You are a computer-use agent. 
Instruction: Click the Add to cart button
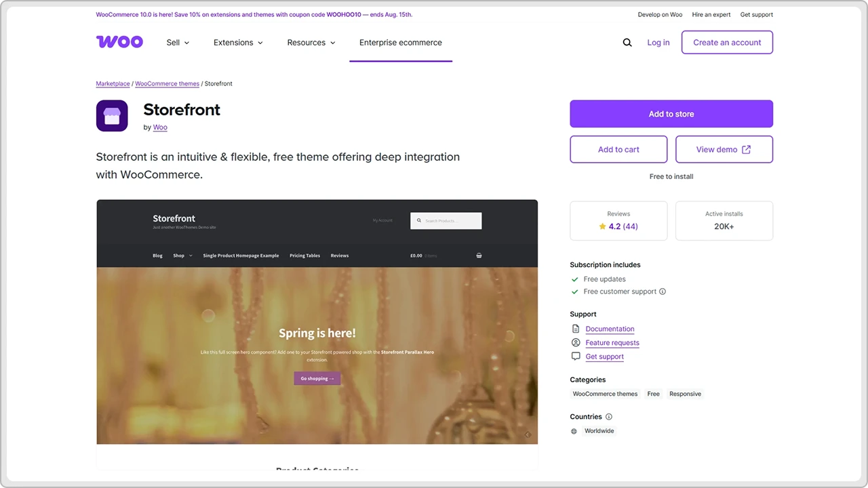[x=618, y=149]
